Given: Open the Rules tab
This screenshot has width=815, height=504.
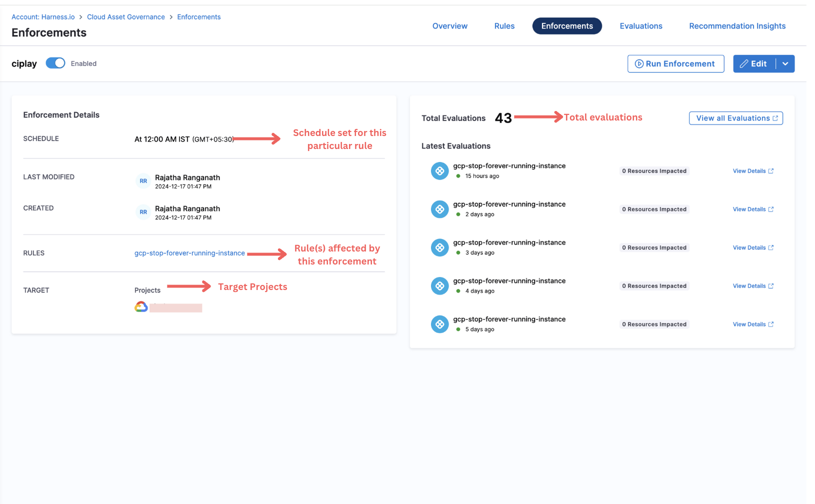Looking at the screenshot, I should click(x=504, y=26).
